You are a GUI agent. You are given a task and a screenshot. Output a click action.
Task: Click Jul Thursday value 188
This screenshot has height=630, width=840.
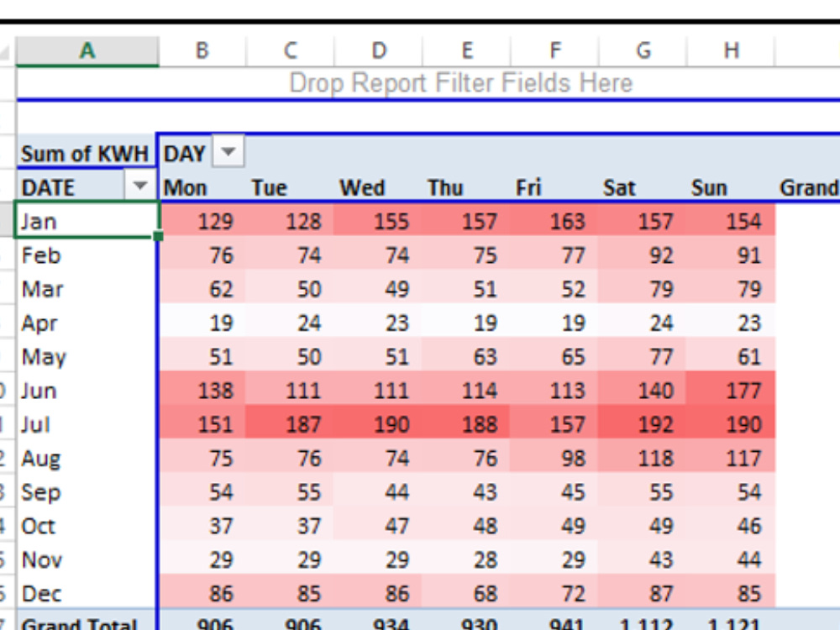[465, 424]
